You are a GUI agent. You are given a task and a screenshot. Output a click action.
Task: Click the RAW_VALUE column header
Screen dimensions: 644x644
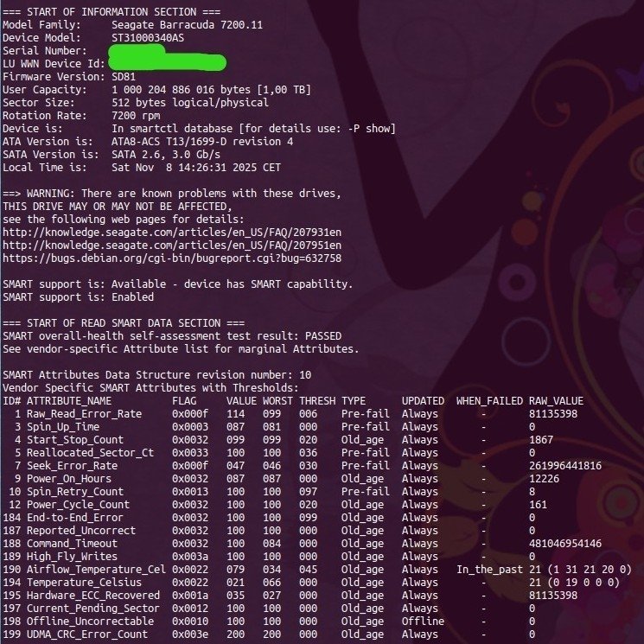click(556, 401)
